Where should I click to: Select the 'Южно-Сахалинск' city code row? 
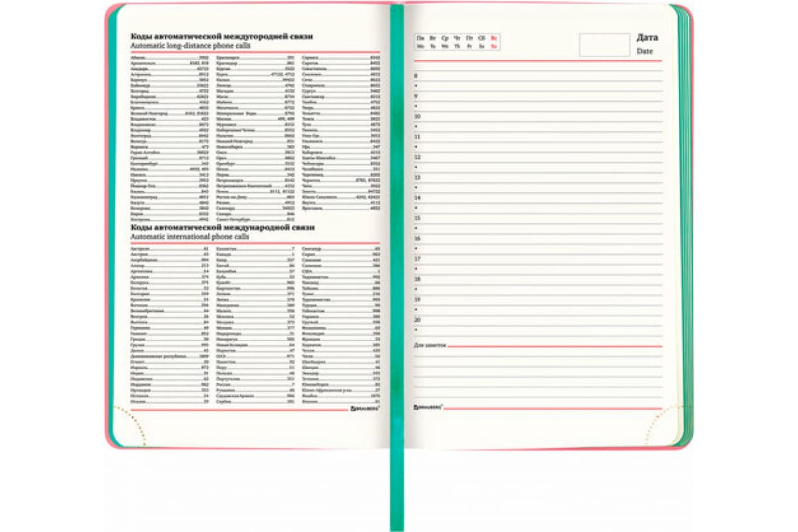[341, 197]
